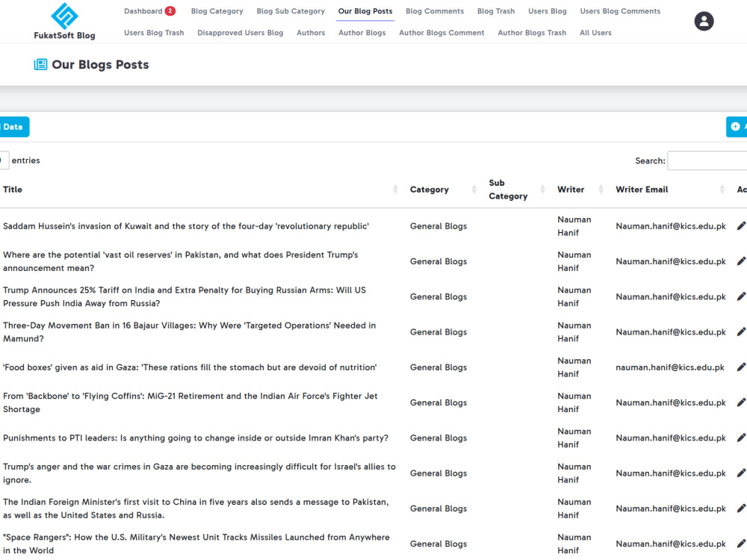Open the Users Blog menu item
The height and width of the screenshot is (560, 747).
(548, 11)
